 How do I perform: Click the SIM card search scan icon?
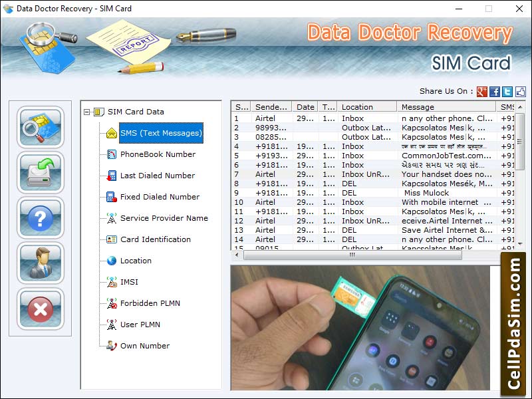pyautogui.click(x=41, y=126)
